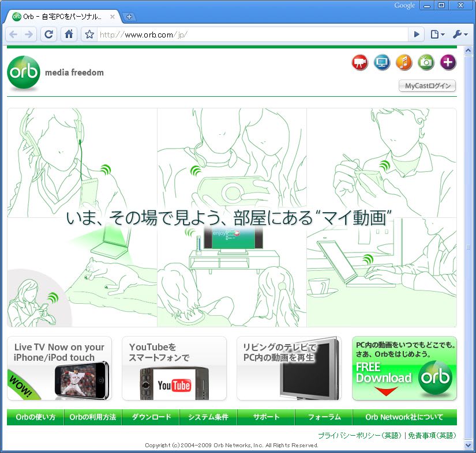Viewport: 476px width, 453px height.
Task: Open ダウンロード menu item
Action: tap(151, 417)
